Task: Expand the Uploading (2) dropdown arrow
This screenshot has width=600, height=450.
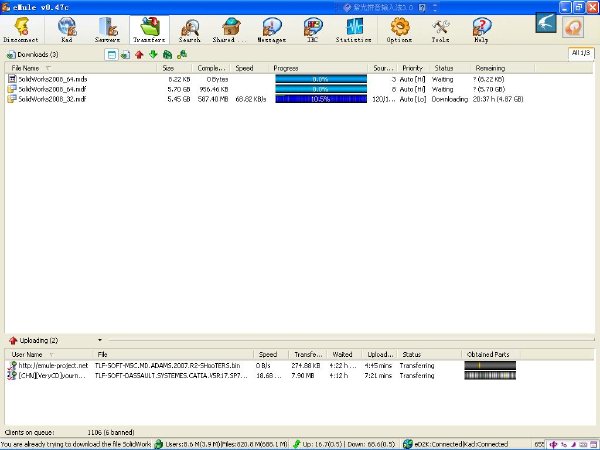Action: click(100, 340)
